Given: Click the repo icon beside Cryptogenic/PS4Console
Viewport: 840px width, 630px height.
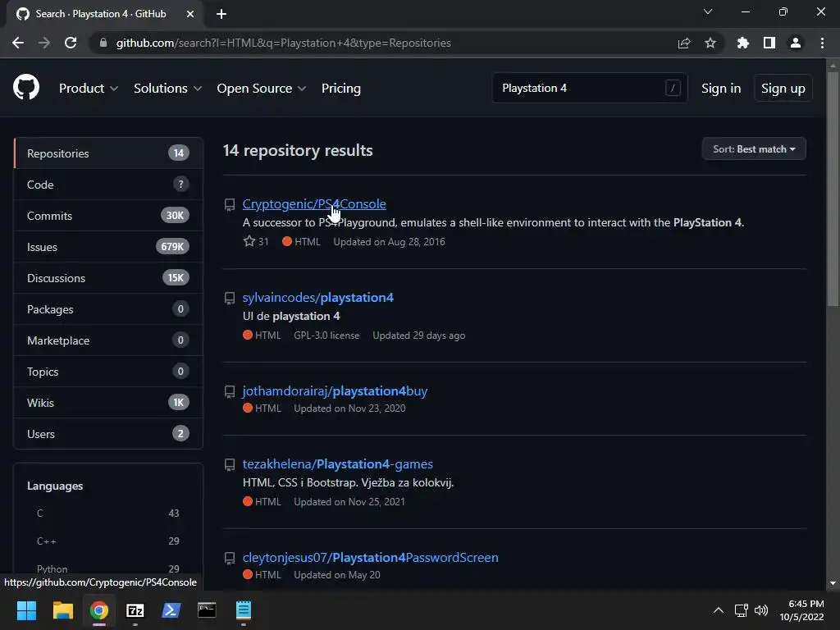Looking at the screenshot, I should [x=230, y=204].
